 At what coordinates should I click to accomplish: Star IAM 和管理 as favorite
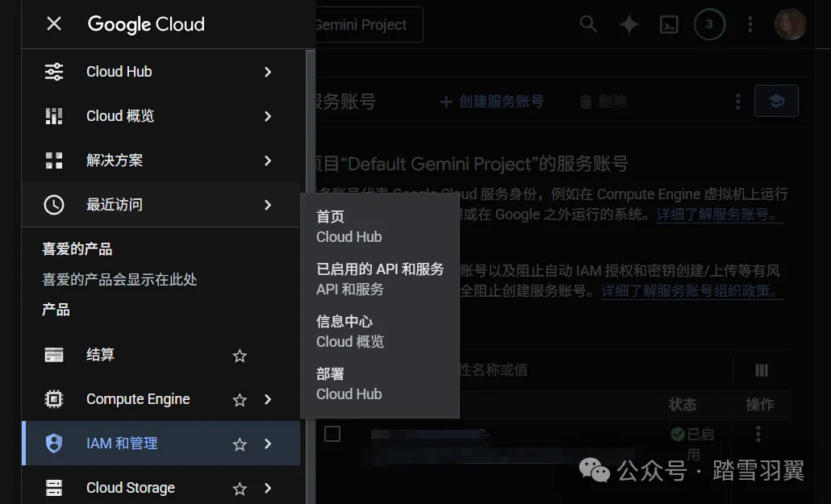[x=240, y=444]
